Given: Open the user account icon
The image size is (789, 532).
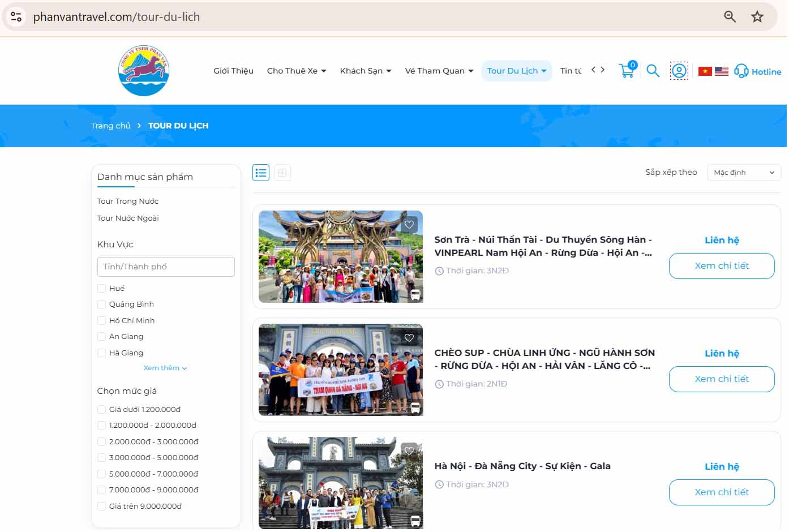Looking at the screenshot, I should [679, 70].
